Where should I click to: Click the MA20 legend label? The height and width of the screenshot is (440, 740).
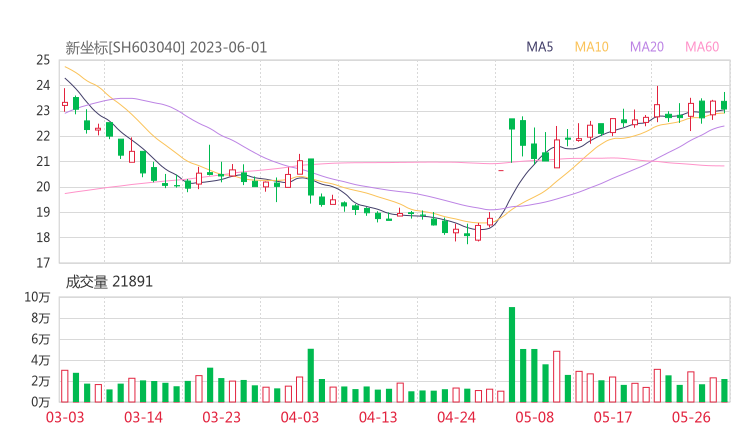pos(647,47)
